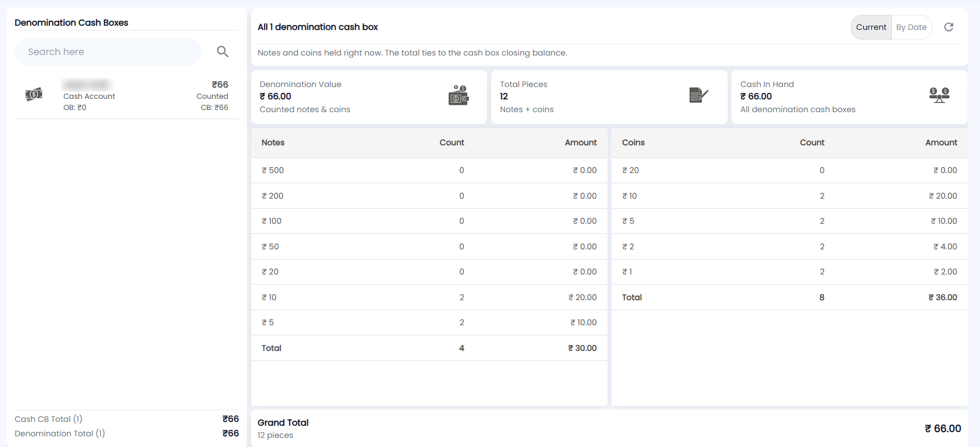The width and height of the screenshot is (980, 447).
Task: Click the ₹ 50 note row
Action: point(429,247)
